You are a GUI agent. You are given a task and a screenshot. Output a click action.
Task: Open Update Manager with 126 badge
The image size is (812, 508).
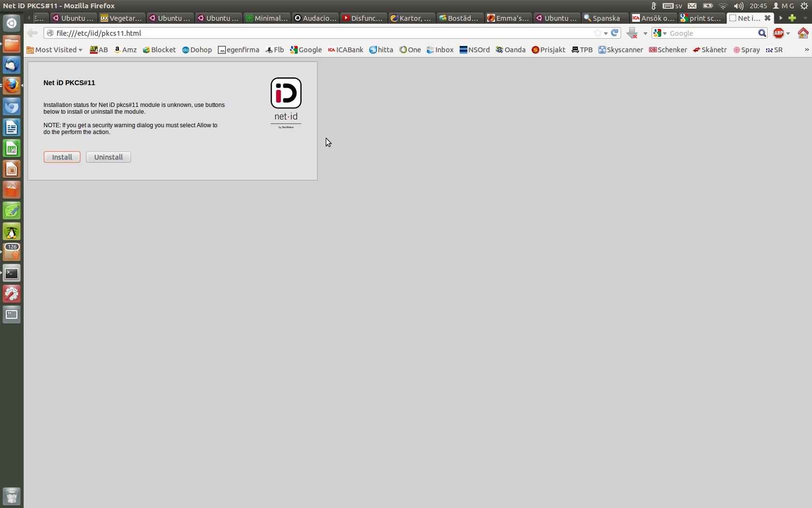pos(12,252)
